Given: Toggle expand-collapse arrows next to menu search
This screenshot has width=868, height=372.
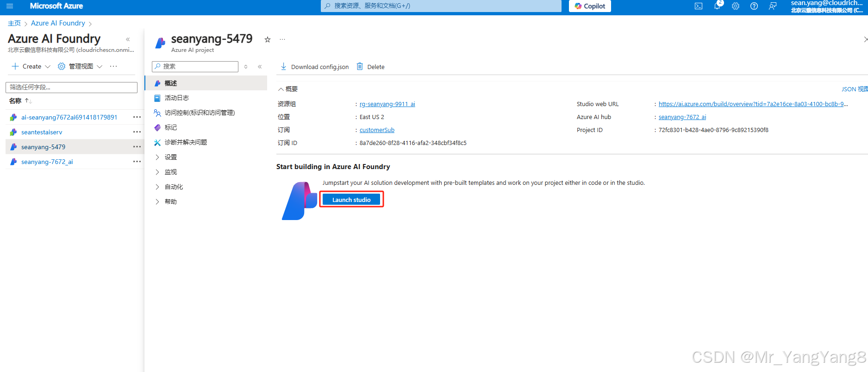Looking at the screenshot, I should coord(246,67).
